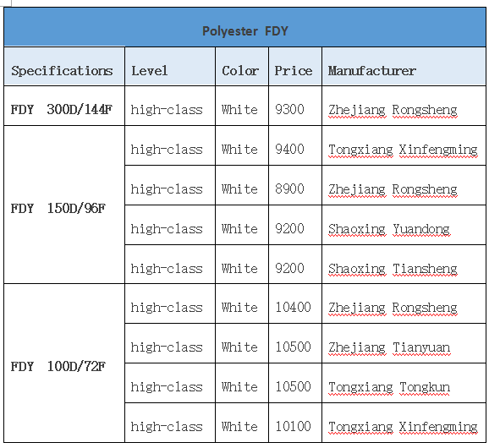The height and width of the screenshot is (448, 489).
Task: Click the Color column header
Action: pos(242,67)
